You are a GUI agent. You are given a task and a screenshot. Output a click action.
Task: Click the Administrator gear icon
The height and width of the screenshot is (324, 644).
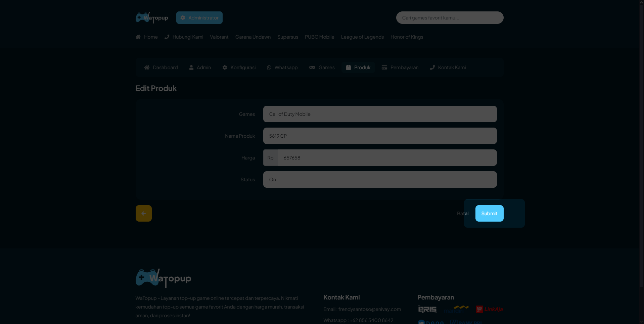tap(183, 18)
